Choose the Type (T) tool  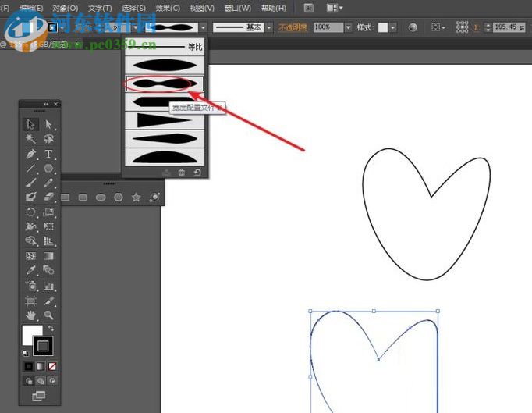coord(48,154)
